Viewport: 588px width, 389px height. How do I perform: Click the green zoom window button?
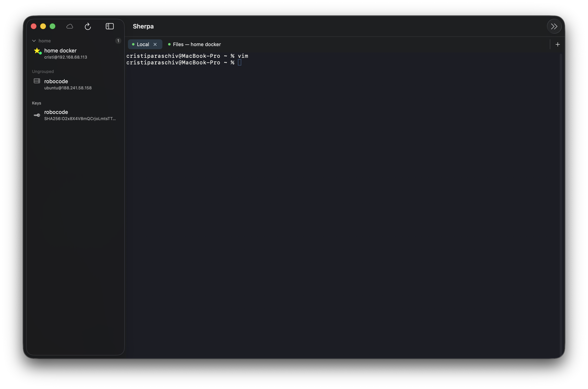click(53, 26)
